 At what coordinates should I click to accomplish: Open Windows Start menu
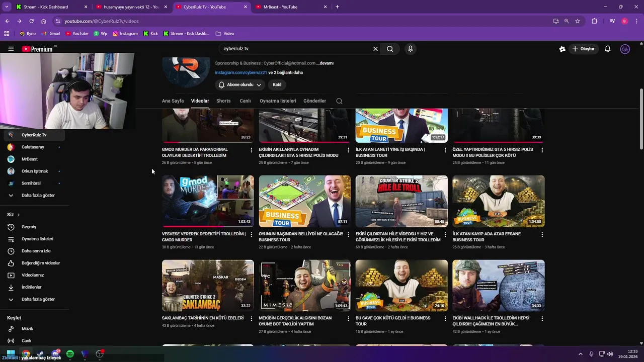pos(11,353)
